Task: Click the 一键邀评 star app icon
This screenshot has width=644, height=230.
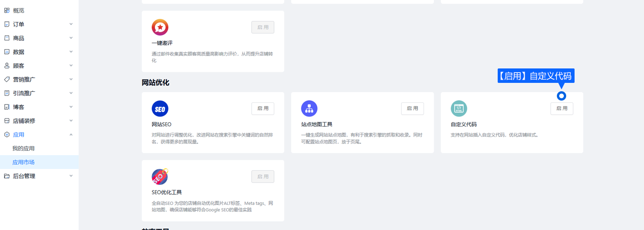Action: point(160,27)
